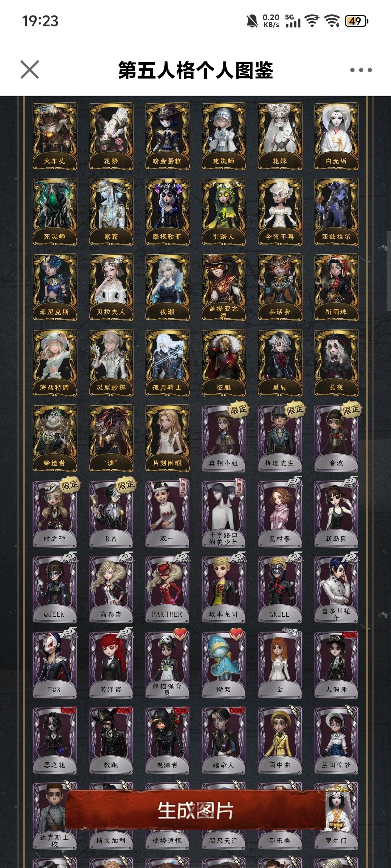Select the 火车头 costume card

[55, 136]
